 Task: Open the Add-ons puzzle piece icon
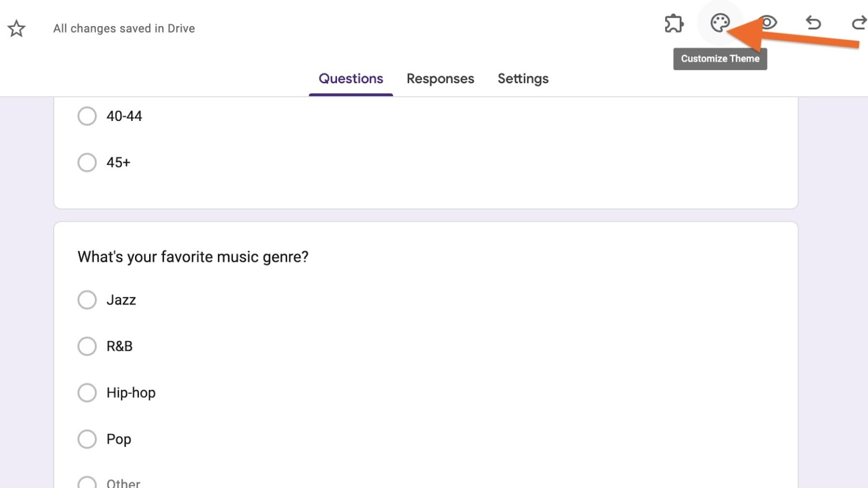tap(674, 24)
